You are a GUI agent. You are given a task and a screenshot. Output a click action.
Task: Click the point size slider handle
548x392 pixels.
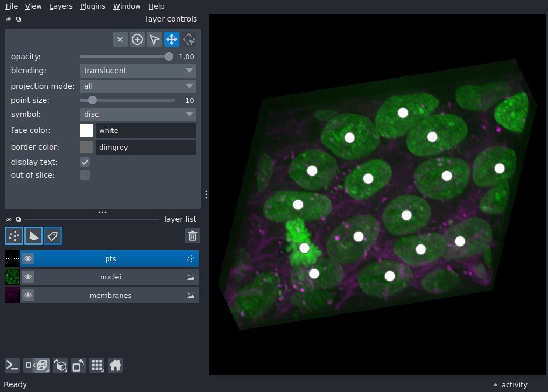[92, 100]
